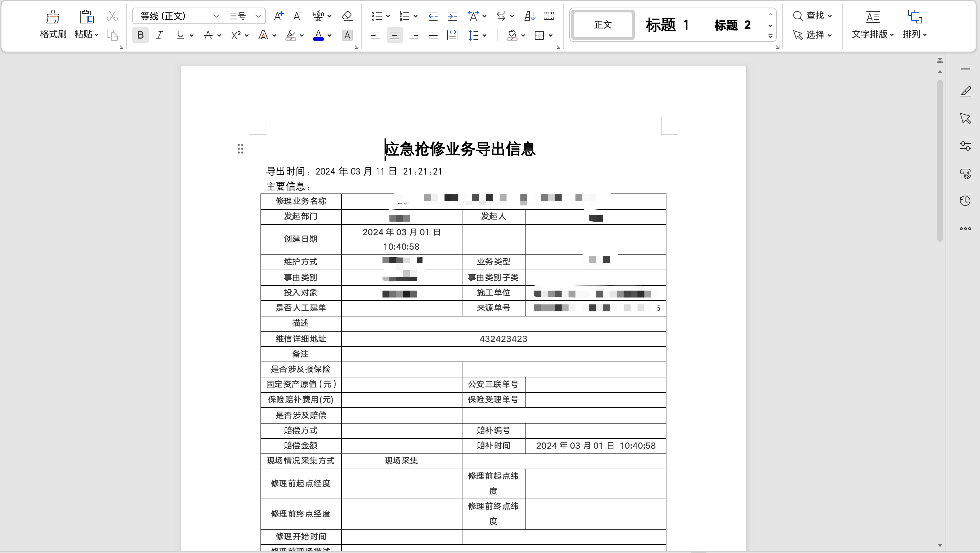Open font settings dialog launcher
Screen dimensions: 980x553
pos(356,47)
